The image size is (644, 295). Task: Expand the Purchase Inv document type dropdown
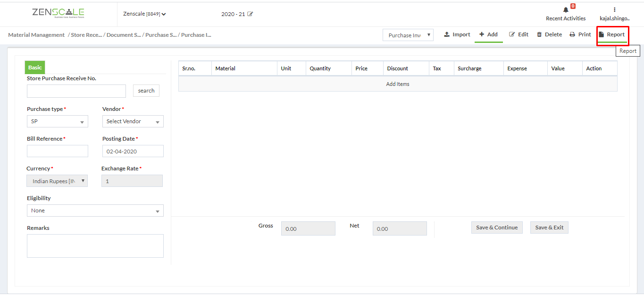point(408,35)
